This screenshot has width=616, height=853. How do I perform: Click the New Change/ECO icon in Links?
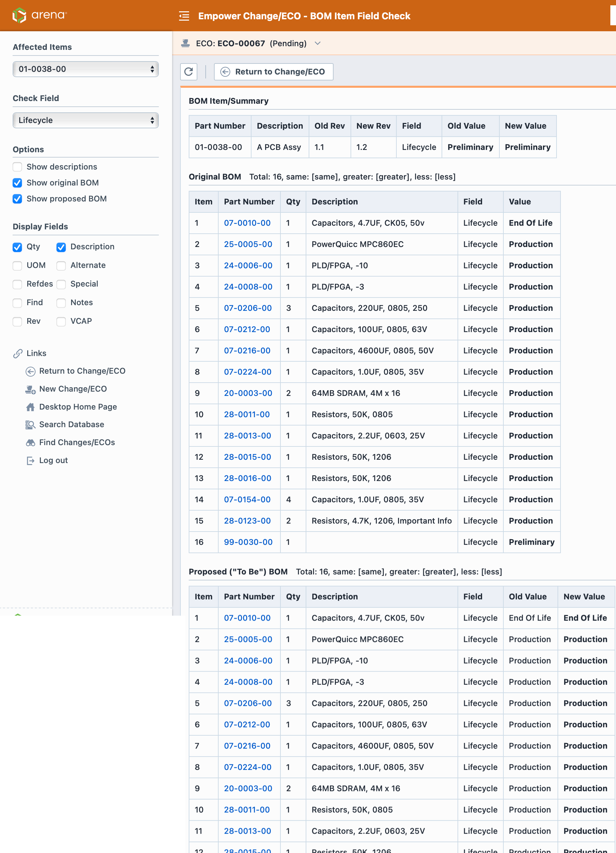[30, 389]
